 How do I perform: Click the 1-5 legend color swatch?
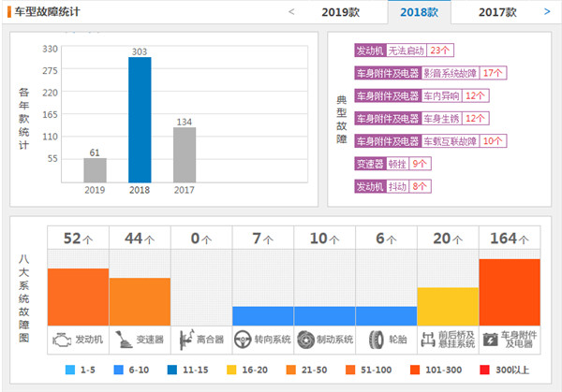70,370
